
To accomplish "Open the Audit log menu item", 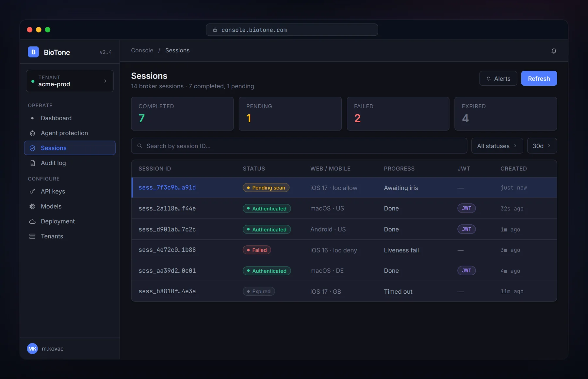I will pyautogui.click(x=70, y=163).
